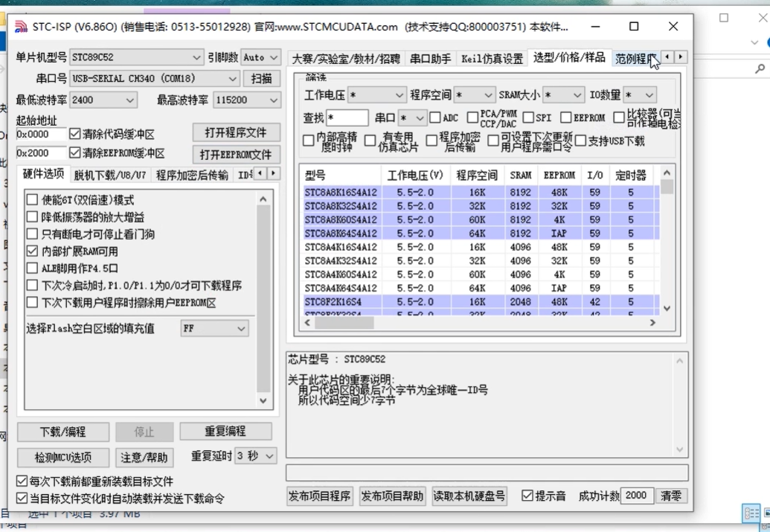The image size is (770, 532).
Task: Open serial port USB-SERIAL CH340 dropdown
Action: 155,79
